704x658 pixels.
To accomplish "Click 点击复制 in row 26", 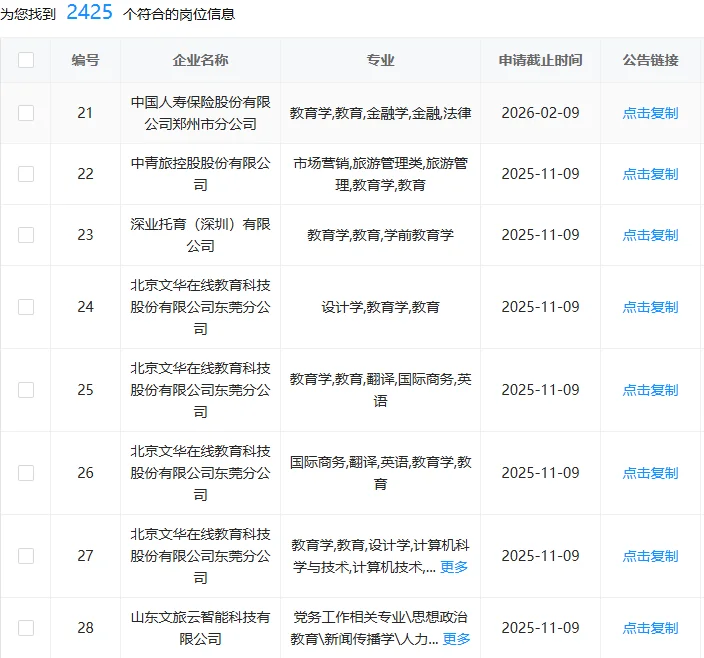I will (650, 473).
